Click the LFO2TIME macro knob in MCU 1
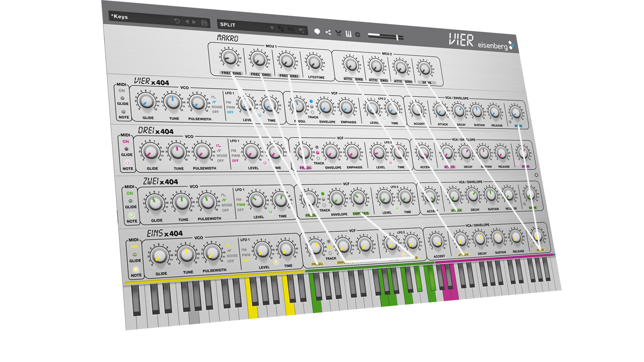 [x=314, y=62]
